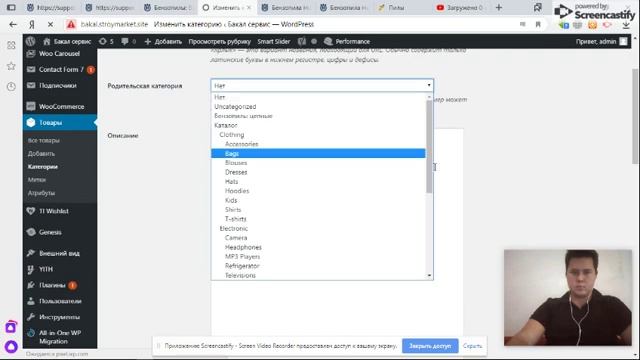Open updates indicator showing 5

pyautogui.click(x=106, y=41)
